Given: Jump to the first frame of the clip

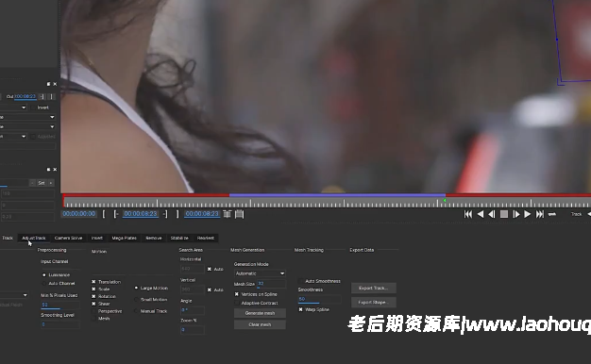Looking at the screenshot, I should tap(467, 214).
